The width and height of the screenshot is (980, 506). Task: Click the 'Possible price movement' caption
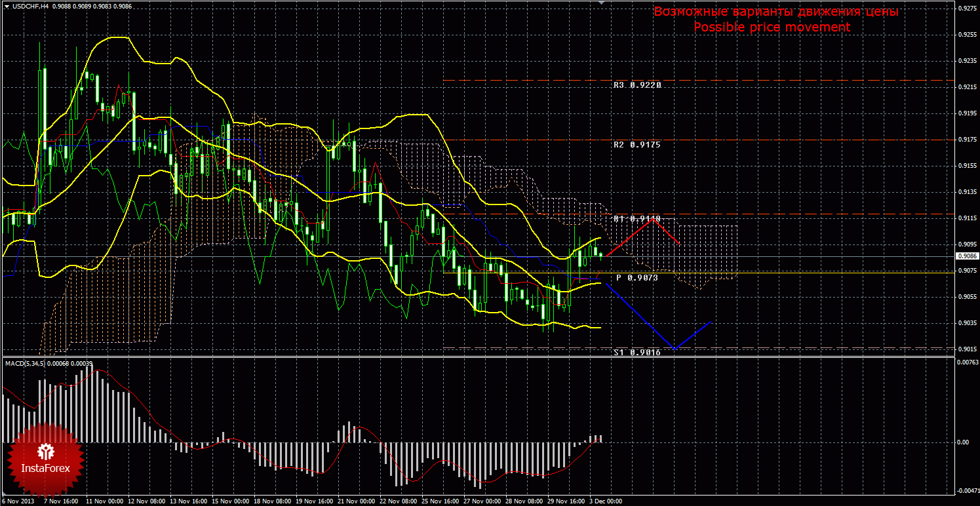[x=772, y=27]
